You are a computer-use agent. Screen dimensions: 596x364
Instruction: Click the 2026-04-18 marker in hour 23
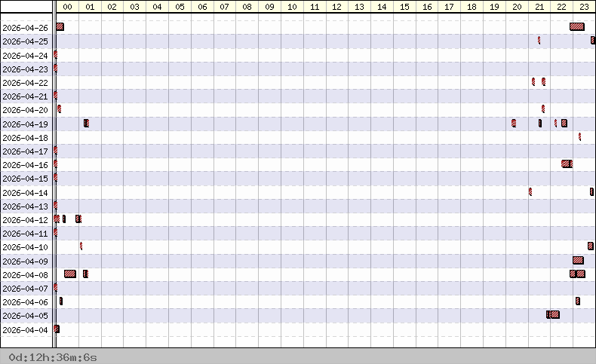(579, 136)
